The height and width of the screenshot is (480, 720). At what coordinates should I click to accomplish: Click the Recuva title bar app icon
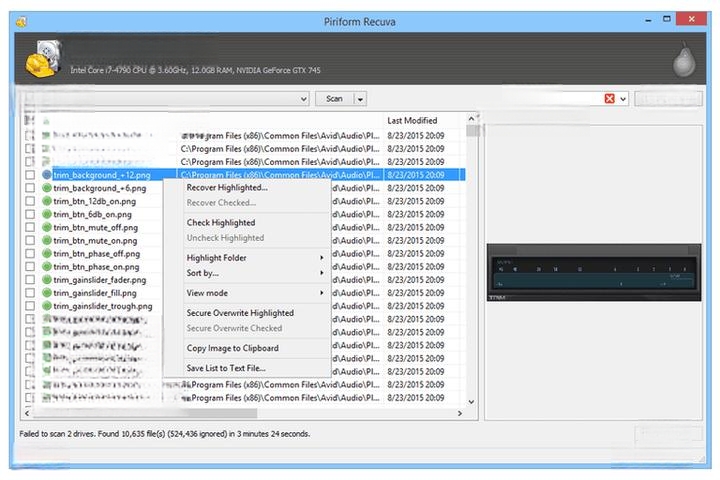[x=21, y=22]
